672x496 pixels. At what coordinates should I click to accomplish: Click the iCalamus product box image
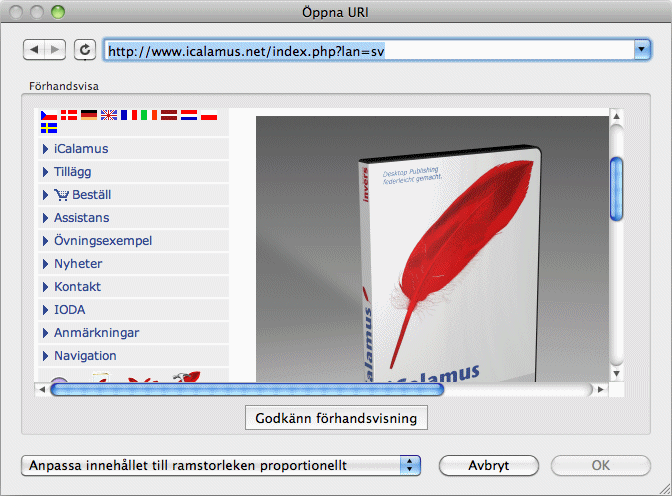click(432, 249)
